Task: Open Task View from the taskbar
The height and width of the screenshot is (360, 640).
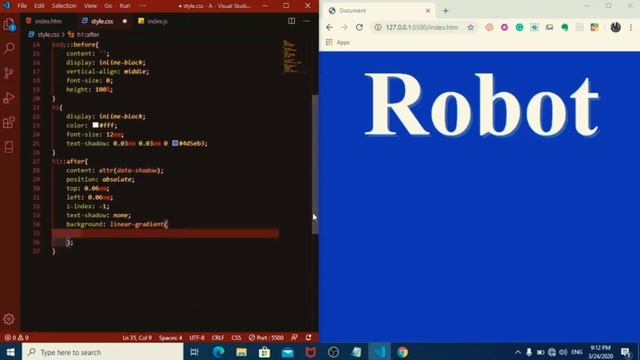Action: coord(195,352)
